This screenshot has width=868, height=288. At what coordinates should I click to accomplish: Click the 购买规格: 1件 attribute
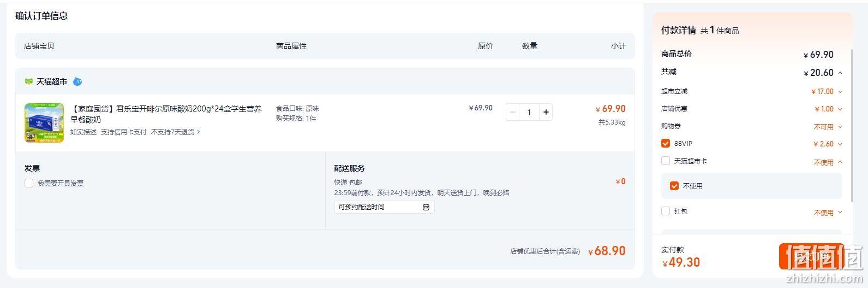(x=296, y=118)
